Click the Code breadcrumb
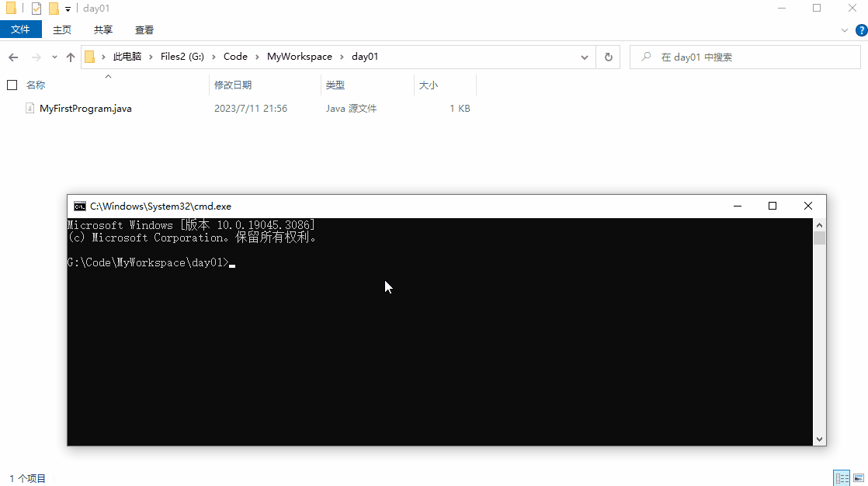Screen dimensions: 868x486 click(235, 57)
